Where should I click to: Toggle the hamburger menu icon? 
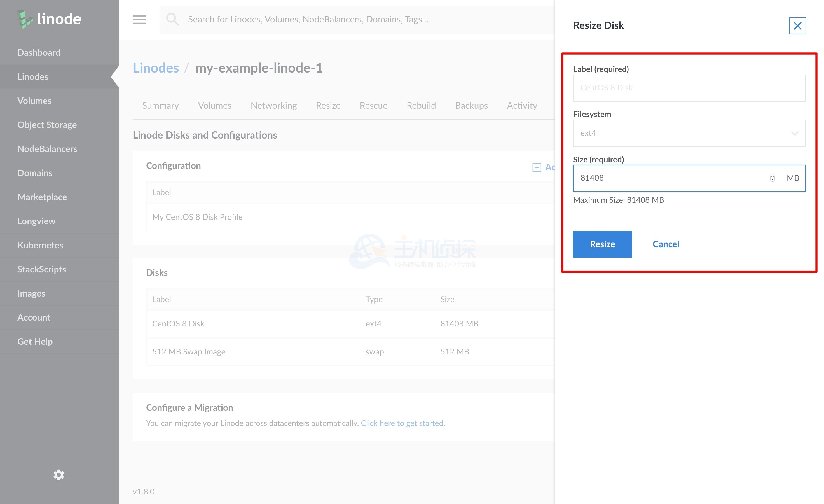point(139,19)
